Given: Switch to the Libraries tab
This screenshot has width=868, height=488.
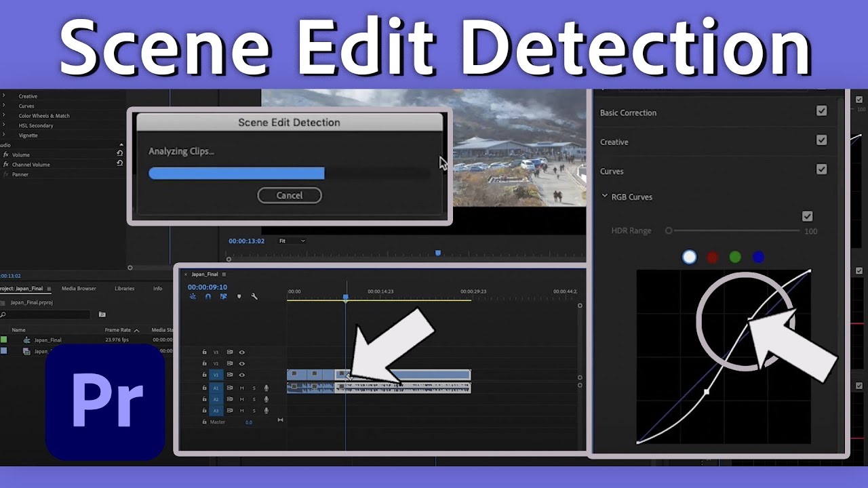Looking at the screenshot, I should click(x=124, y=289).
